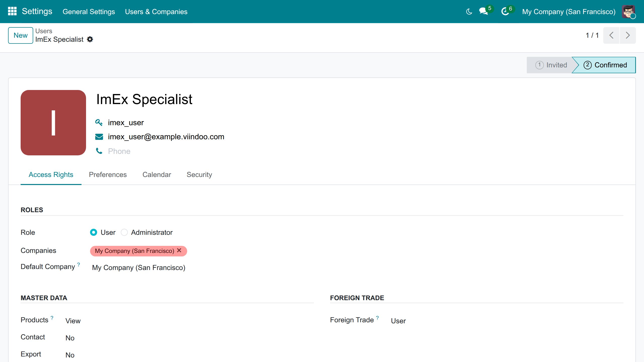
Task: Open the General Settings menu
Action: pyautogui.click(x=89, y=12)
